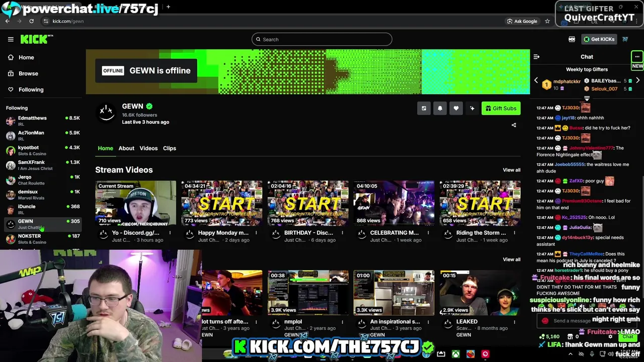644x362 pixels.
Task: Open the LEAKED clip thumbnail
Action: coord(480,293)
